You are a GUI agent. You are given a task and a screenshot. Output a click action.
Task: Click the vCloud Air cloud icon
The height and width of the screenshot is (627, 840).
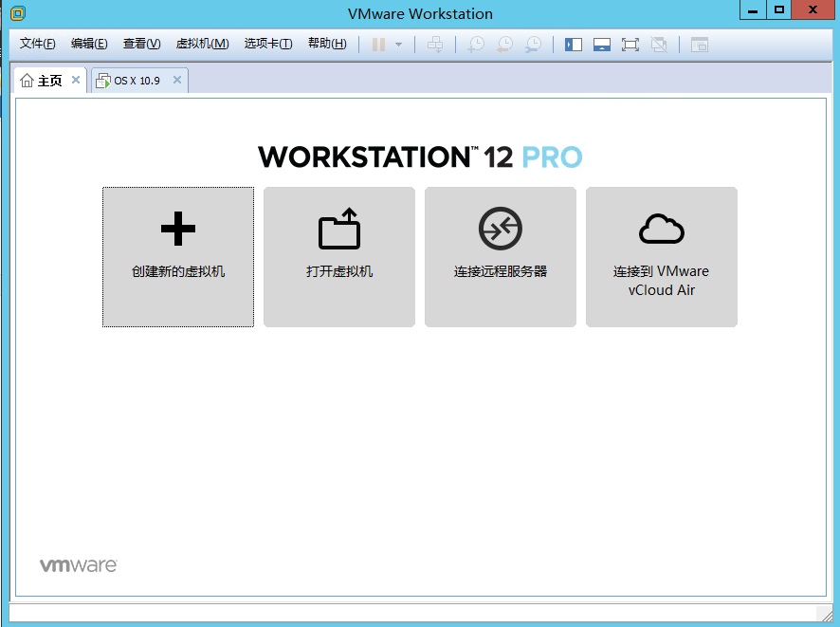661,230
